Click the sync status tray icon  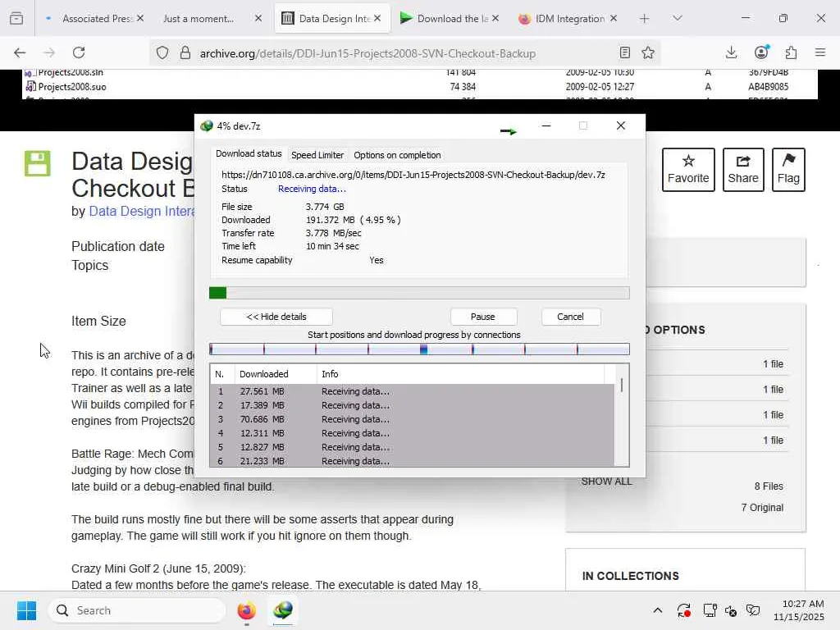683,610
